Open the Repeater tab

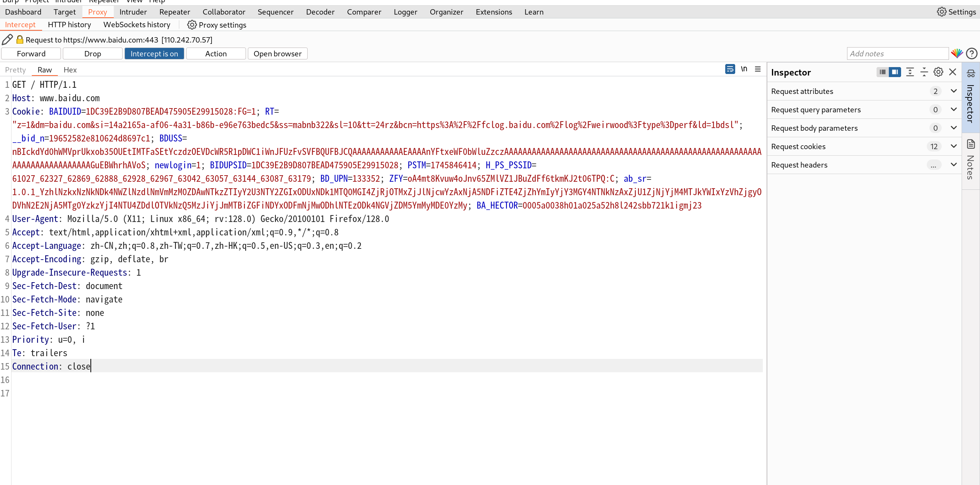[x=174, y=12]
